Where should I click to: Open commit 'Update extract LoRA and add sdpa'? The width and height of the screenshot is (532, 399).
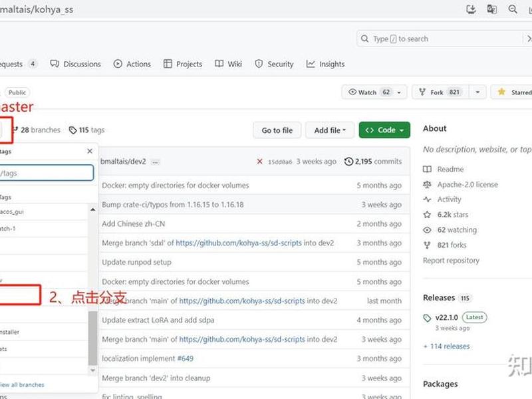coord(158,320)
